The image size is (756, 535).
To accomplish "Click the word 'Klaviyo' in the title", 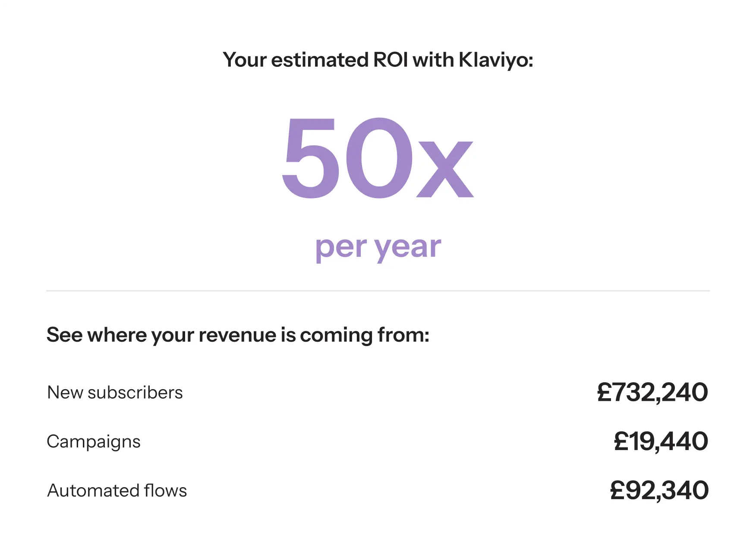I will click(495, 60).
